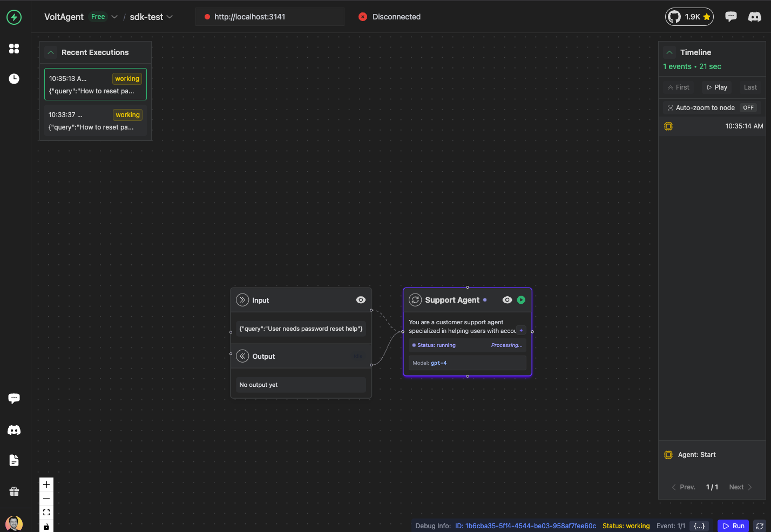Click the user avatar at bottom left
Viewport: 771px width, 532px height.
pos(14,524)
